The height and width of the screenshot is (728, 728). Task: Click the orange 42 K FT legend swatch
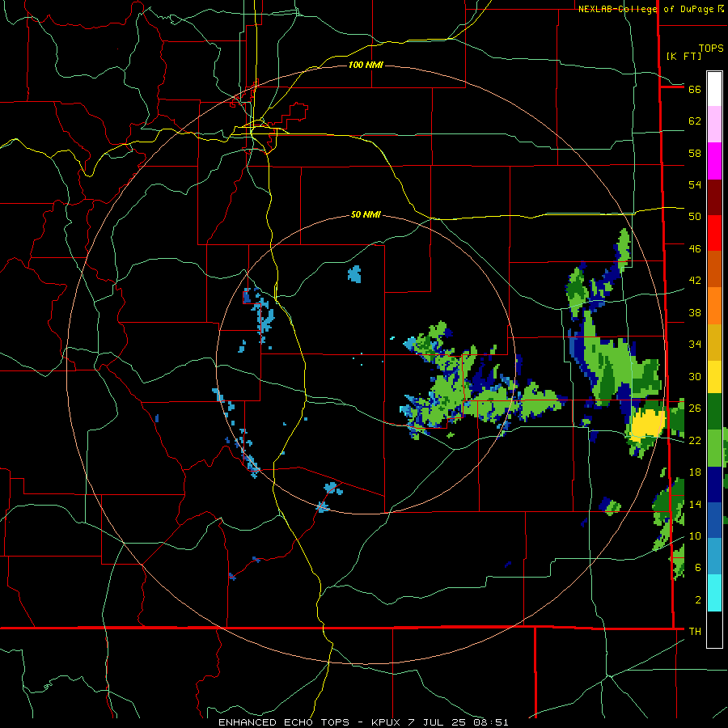(x=714, y=305)
